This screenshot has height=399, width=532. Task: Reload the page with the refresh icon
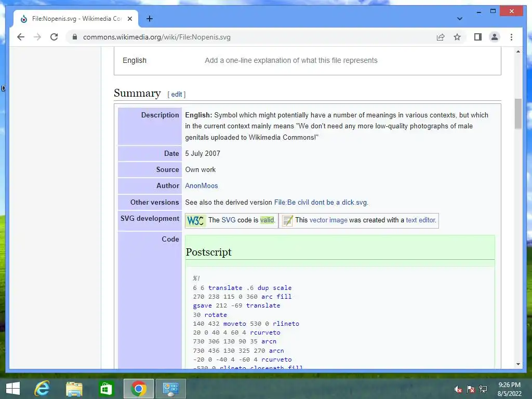point(54,37)
